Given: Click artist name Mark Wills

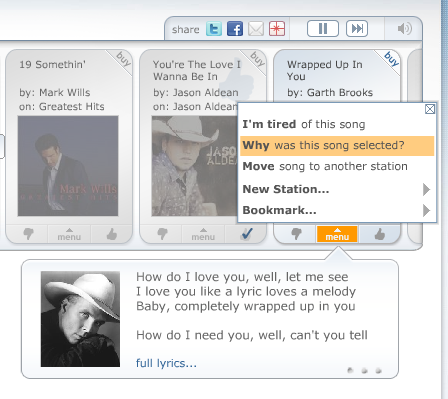Looking at the screenshot, I should [65, 92].
